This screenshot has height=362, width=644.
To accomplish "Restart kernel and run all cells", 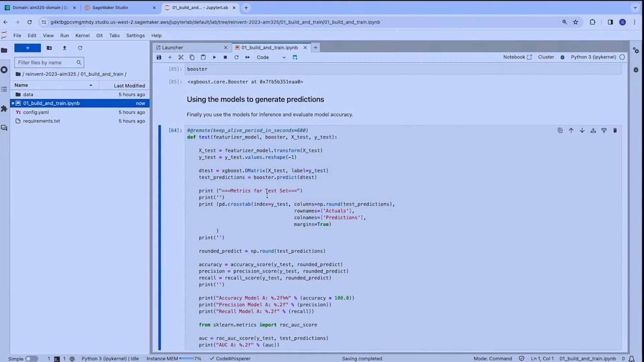I will (247, 57).
